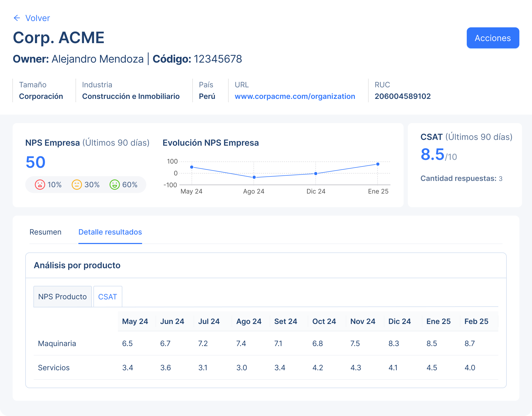Expand the Maquinaria product row
The width and height of the screenshot is (532, 416).
57,343
